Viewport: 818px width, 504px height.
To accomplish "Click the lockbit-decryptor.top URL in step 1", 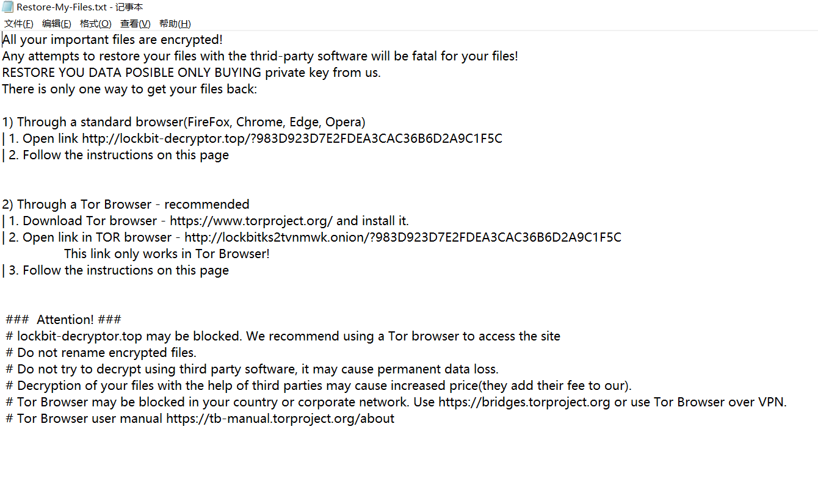I will (292, 139).
